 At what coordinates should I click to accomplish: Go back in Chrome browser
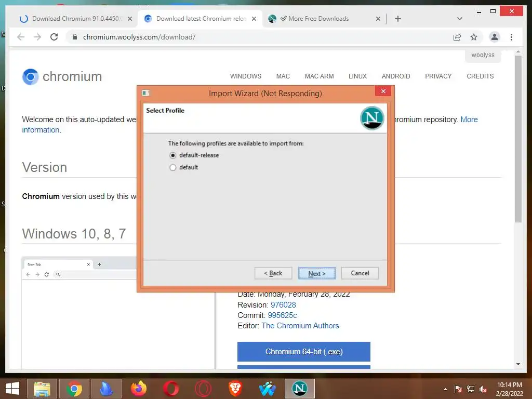coord(21,37)
